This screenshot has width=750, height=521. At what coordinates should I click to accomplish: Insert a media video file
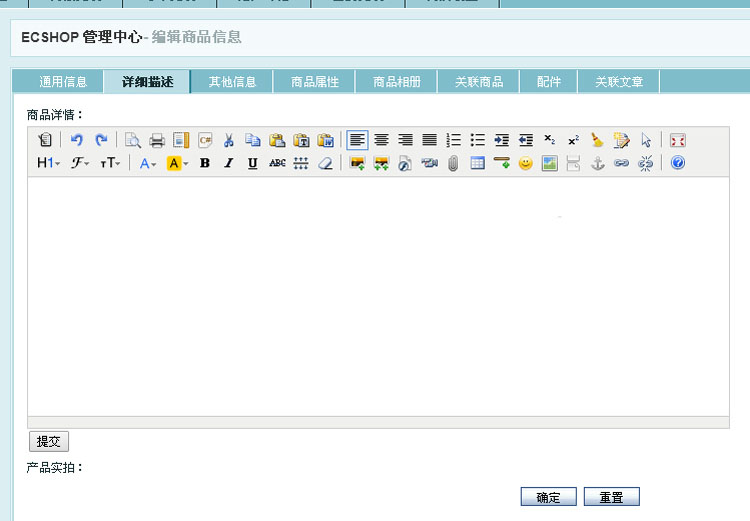tap(430, 163)
